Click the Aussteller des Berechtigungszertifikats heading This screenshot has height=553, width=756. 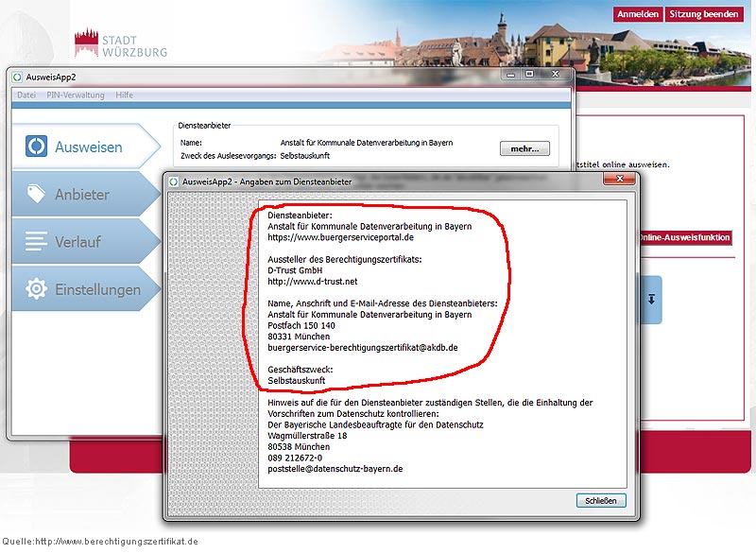tap(345, 259)
